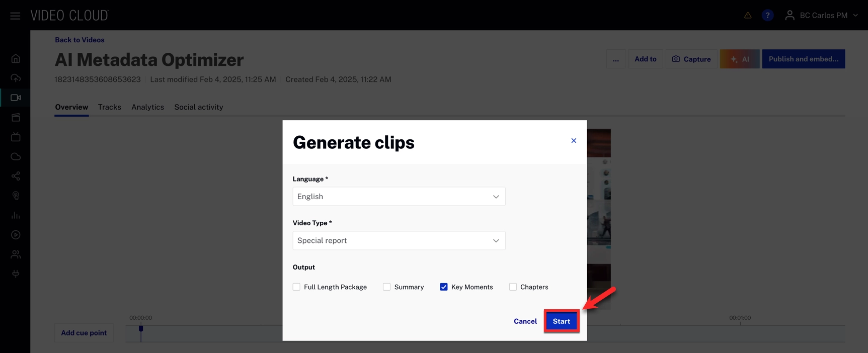Open the hamburger navigation menu
Viewport: 868px width, 353px height.
15,16
